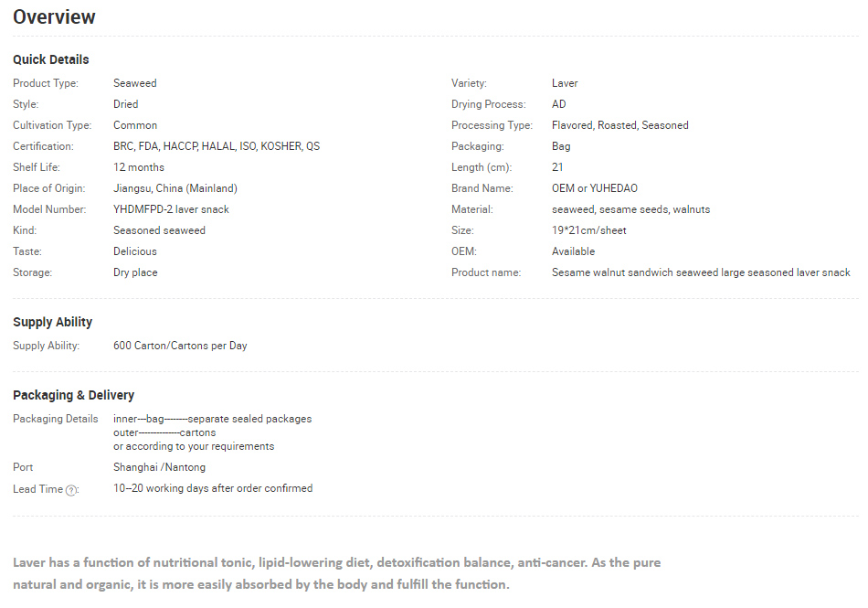Viewport: 868px width, 608px height.
Task: Click the Supply Ability section heading
Action: coord(52,322)
